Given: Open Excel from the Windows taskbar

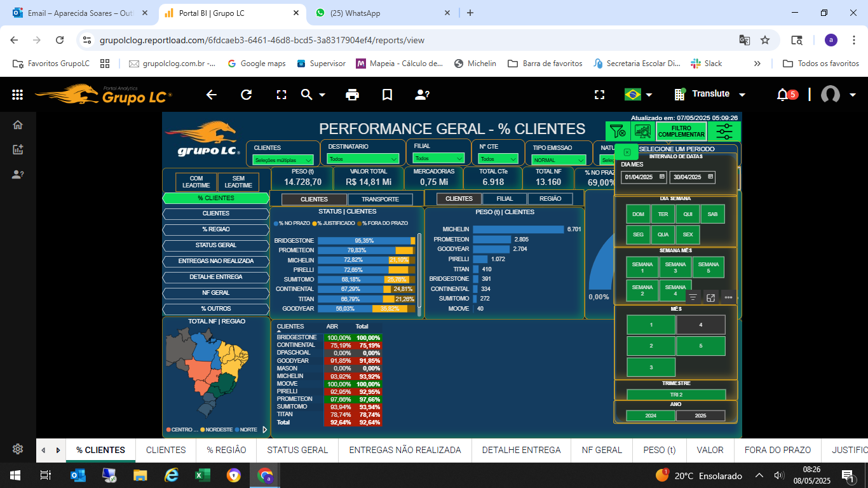Looking at the screenshot, I should tap(202, 475).
